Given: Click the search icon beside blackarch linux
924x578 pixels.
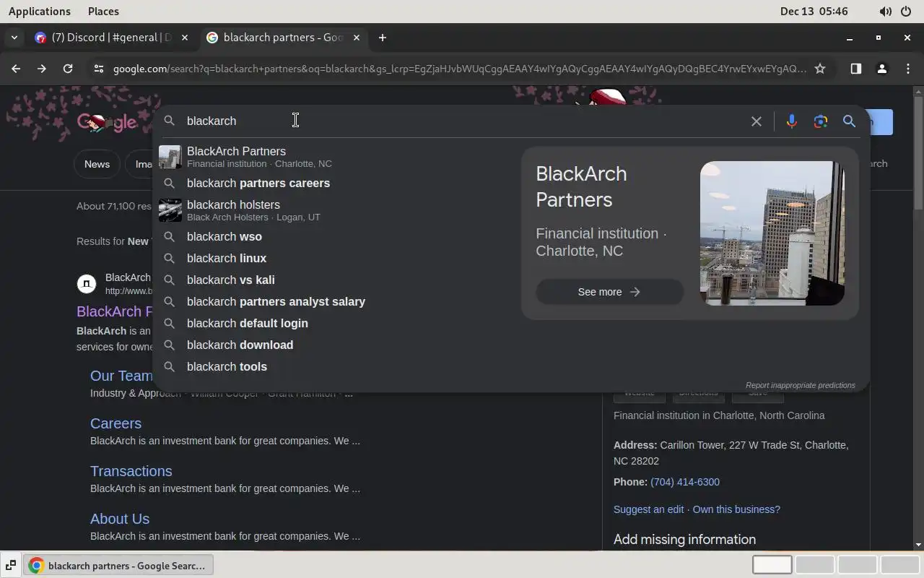Looking at the screenshot, I should (170, 258).
